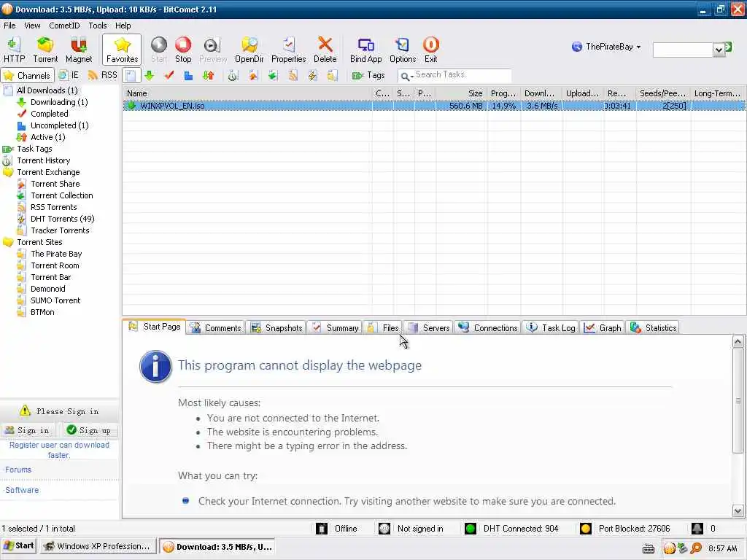The image size is (747, 560).
Task: Switch to the Summary tab
Action: coord(336,327)
